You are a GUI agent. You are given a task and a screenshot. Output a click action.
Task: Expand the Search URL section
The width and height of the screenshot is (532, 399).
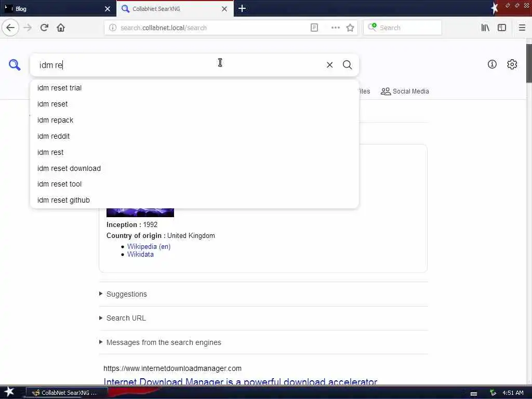point(123,318)
